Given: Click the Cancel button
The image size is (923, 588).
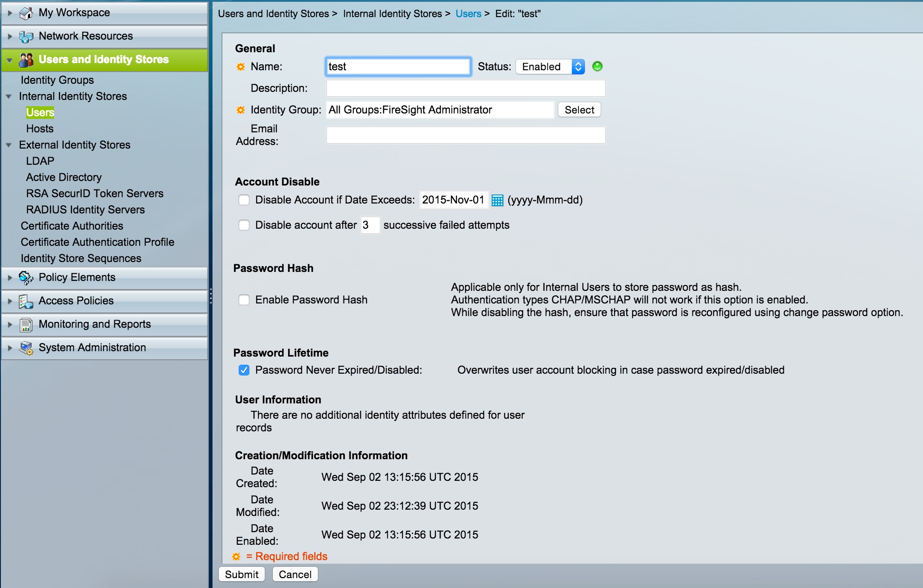Looking at the screenshot, I should tap(295, 574).
